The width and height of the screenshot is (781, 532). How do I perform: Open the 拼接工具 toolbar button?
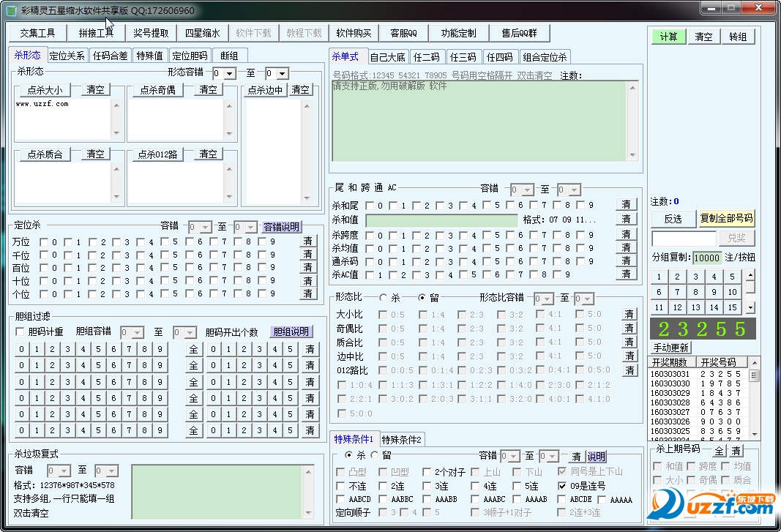click(96, 34)
